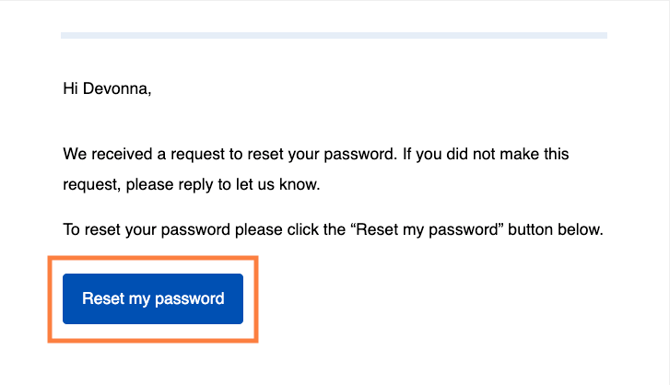Click the word "Hi" in the greeting
Screen dimensions: 670x385
pos(70,89)
